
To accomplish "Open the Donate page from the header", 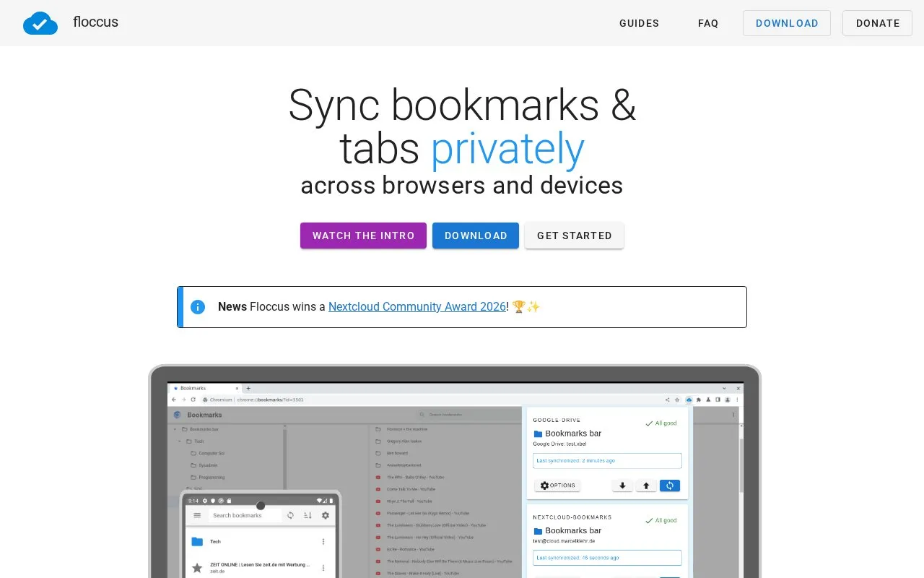I will 878,23.
